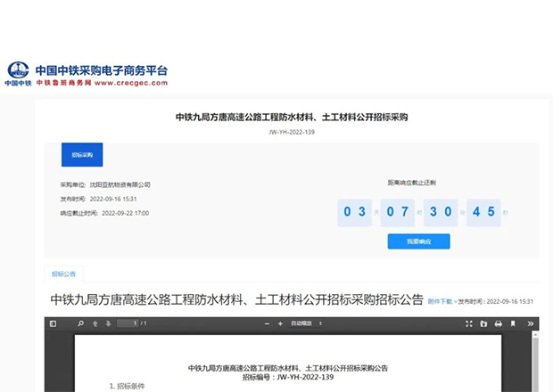
Task: Click the 距离响应截止还剩 countdown label
Action: pyautogui.click(x=411, y=183)
